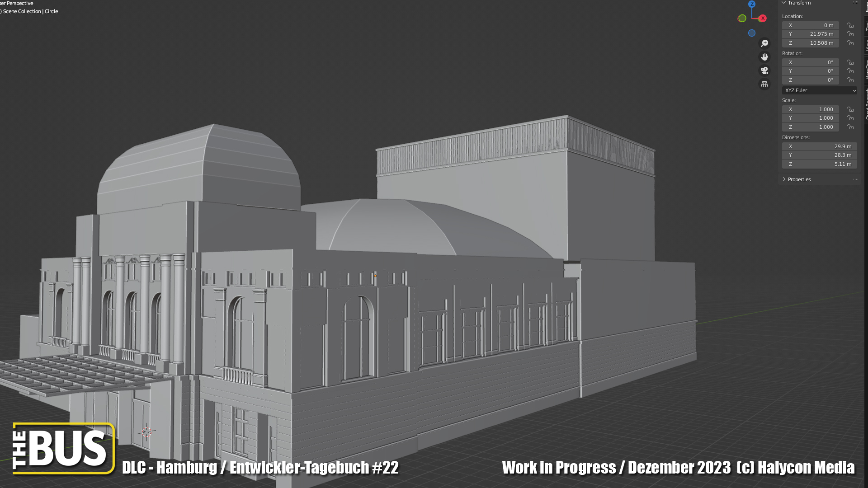Click the Location Z field 10.508 m
This screenshot has height=488, width=868.
810,43
